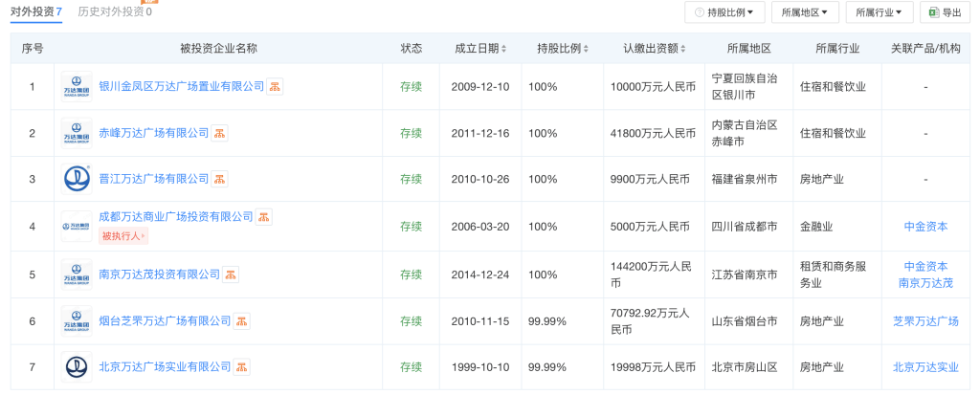Click the structure icon beside 成都万达商业广场投资有限公司
This screenshot has height=395, width=980.
264,217
